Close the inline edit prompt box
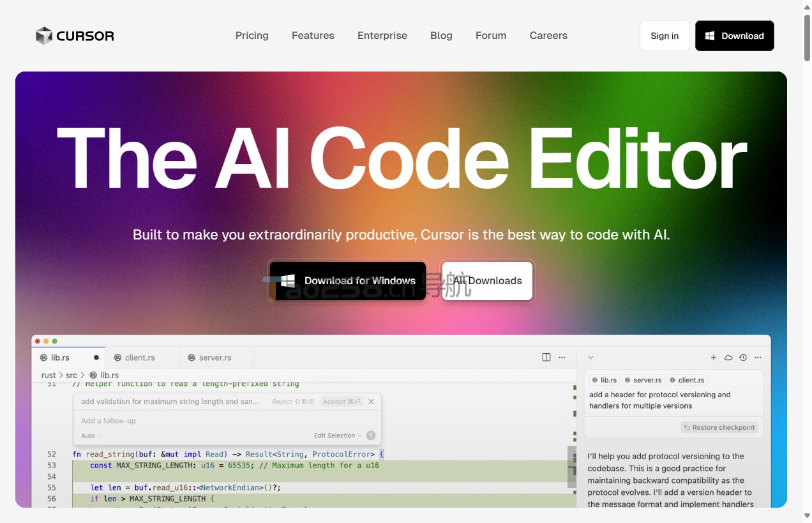The width and height of the screenshot is (812, 523). point(371,402)
